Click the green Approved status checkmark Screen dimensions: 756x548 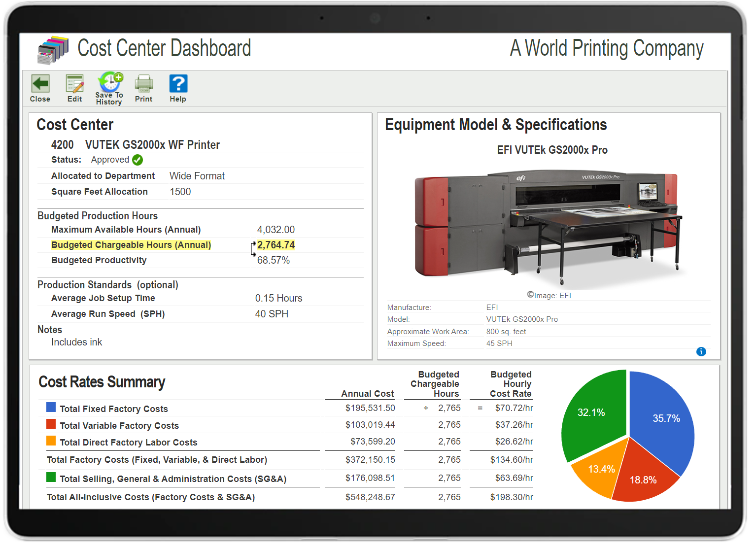(137, 160)
